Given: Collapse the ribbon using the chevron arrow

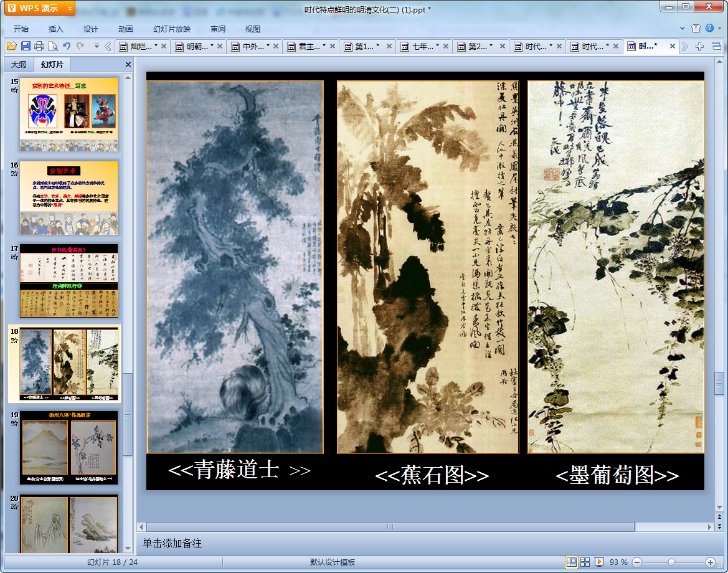Looking at the screenshot, I should point(683,29).
